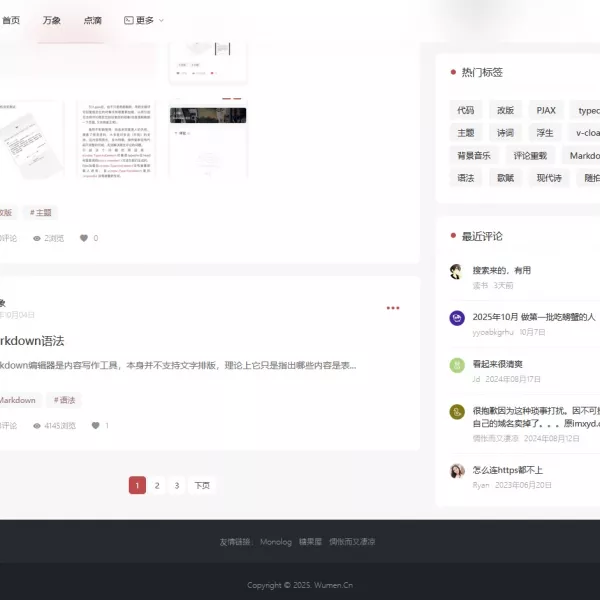Image resolution: width=600 pixels, height=600 pixels.
Task: Open the 首页 navigation item
Action: tap(11, 20)
